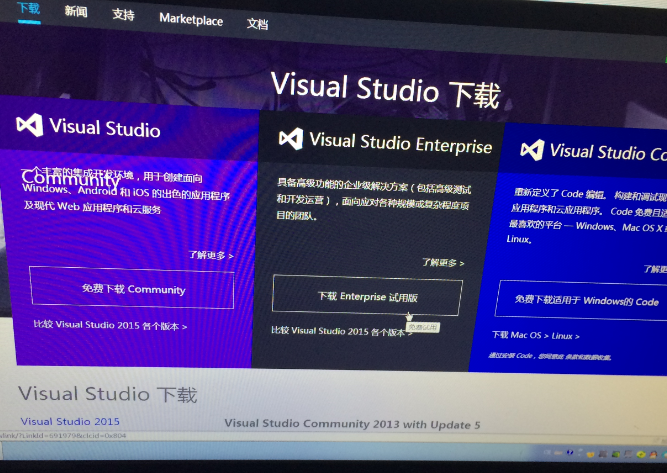
Task: Click the 免费下载 Community button
Action: tap(132, 287)
